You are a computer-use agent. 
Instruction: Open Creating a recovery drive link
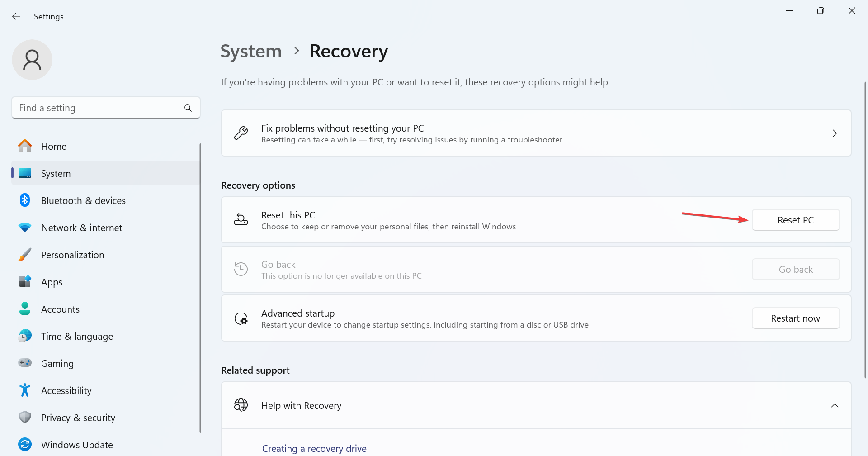coord(314,449)
